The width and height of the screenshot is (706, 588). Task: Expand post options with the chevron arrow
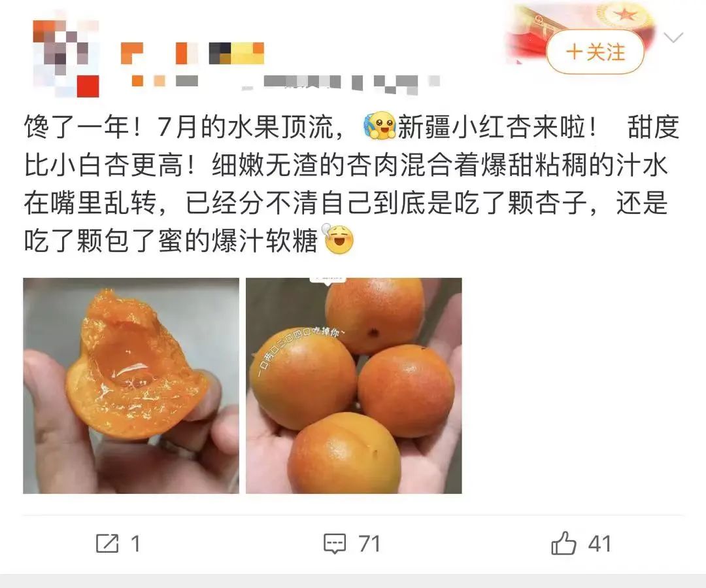point(673,37)
